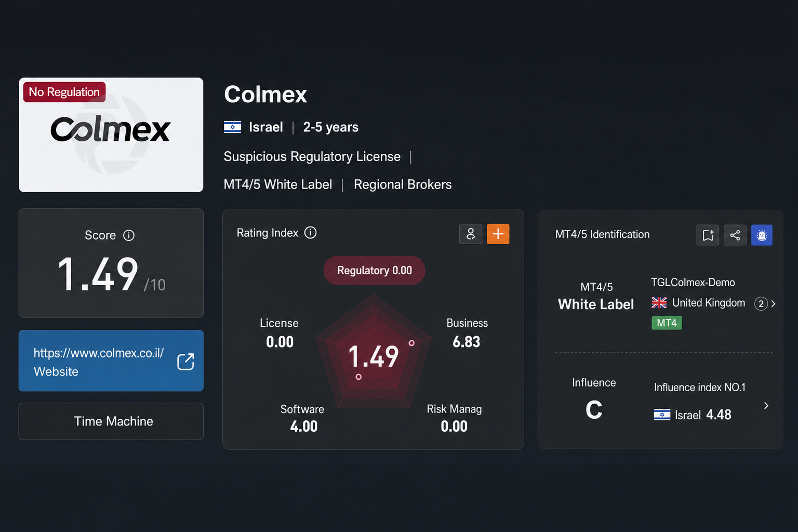Click the United Kingdom text
Viewport: 798px width, 532px height.
[x=709, y=303]
